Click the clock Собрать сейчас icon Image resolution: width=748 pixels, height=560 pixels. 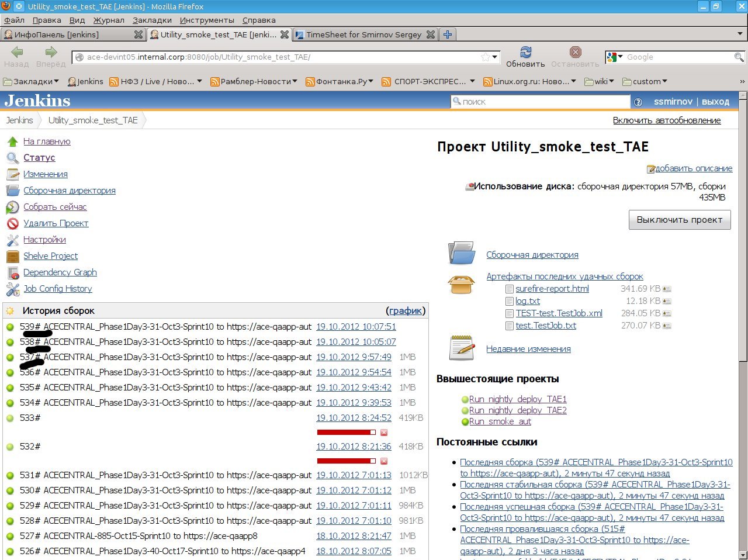13,207
